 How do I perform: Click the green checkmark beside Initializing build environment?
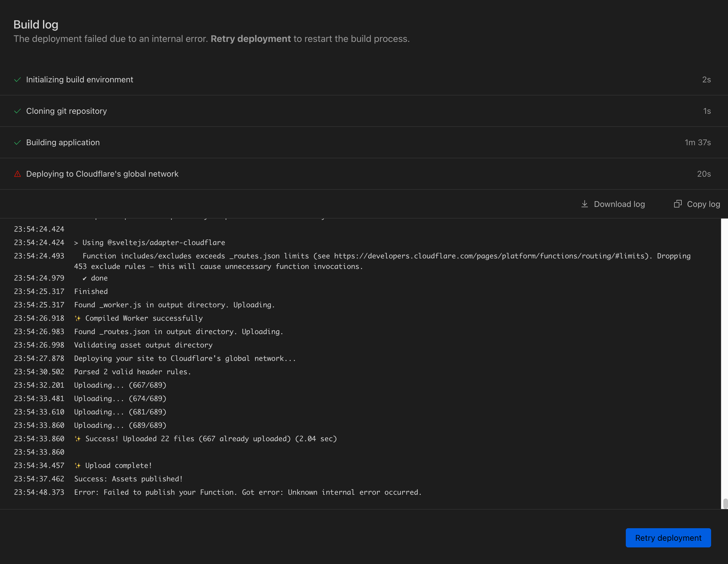(x=18, y=80)
